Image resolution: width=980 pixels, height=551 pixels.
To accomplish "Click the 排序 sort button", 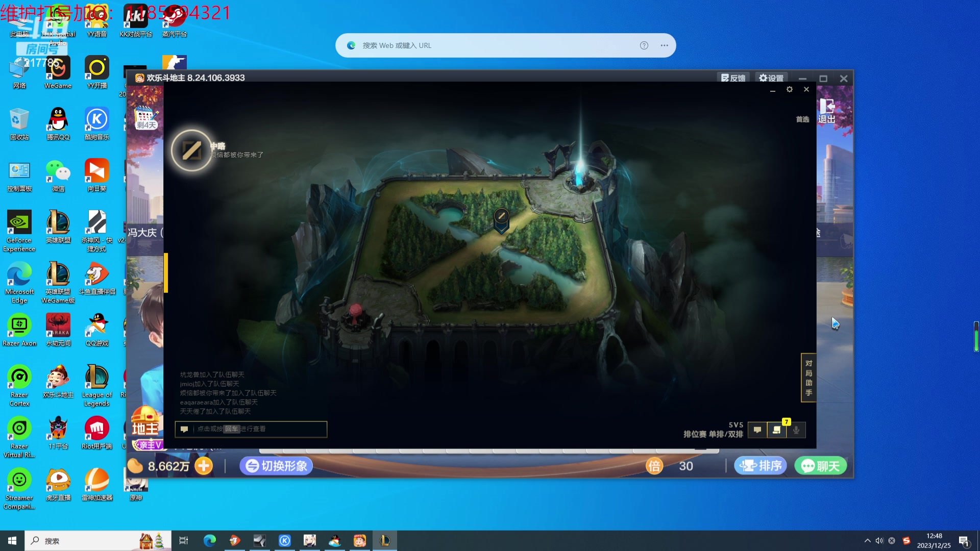I will (761, 466).
